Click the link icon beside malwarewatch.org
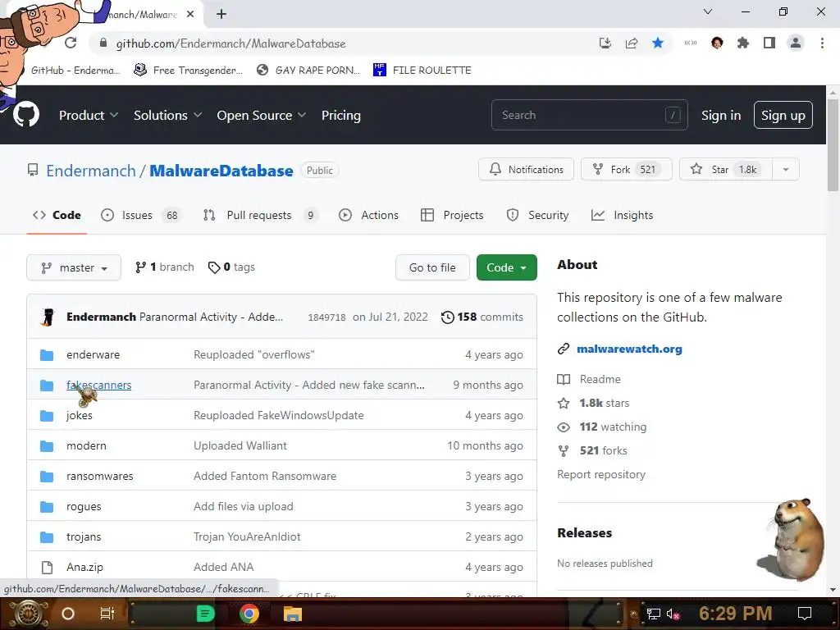The image size is (840, 630). (564, 349)
